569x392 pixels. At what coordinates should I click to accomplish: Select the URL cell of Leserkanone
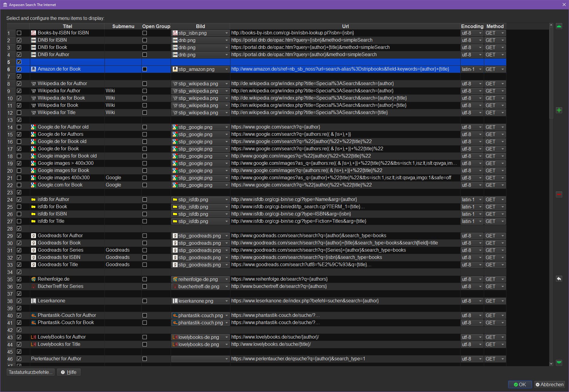[x=345, y=301]
